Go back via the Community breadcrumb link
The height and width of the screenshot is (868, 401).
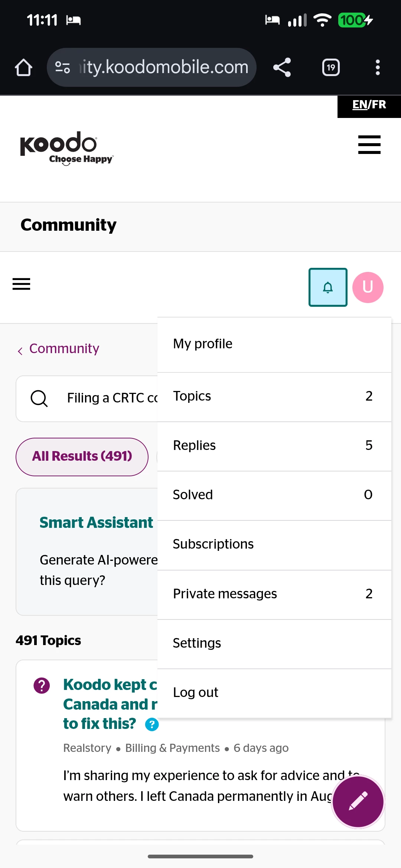pos(64,349)
